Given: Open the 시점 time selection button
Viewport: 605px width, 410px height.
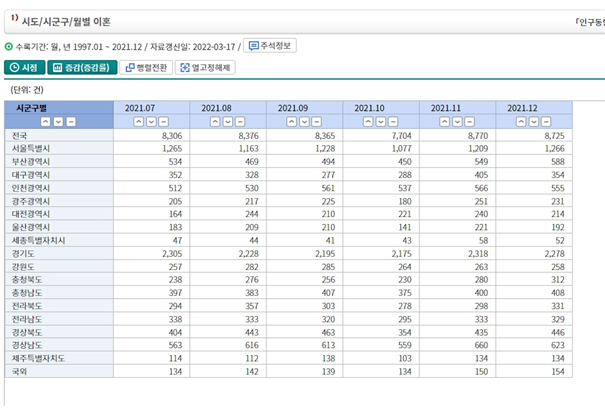Looking at the screenshot, I should point(25,67).
